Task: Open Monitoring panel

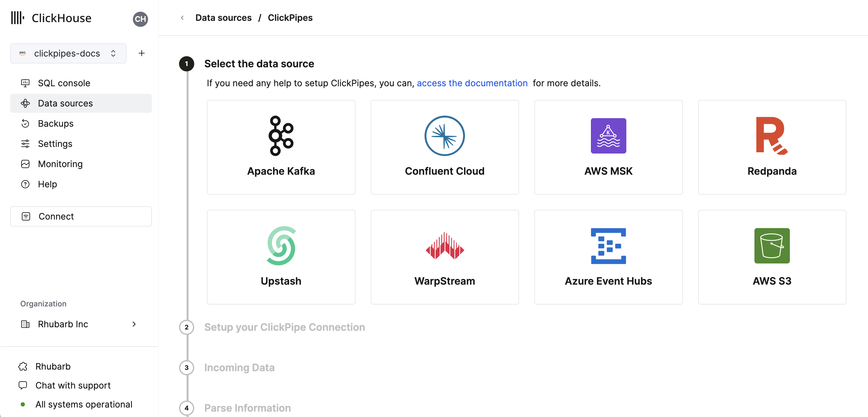Action: tap(60, 163)
